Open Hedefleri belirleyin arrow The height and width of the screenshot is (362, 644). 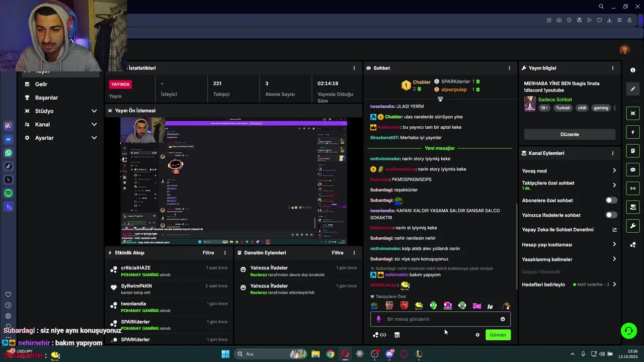pos(614,285)
